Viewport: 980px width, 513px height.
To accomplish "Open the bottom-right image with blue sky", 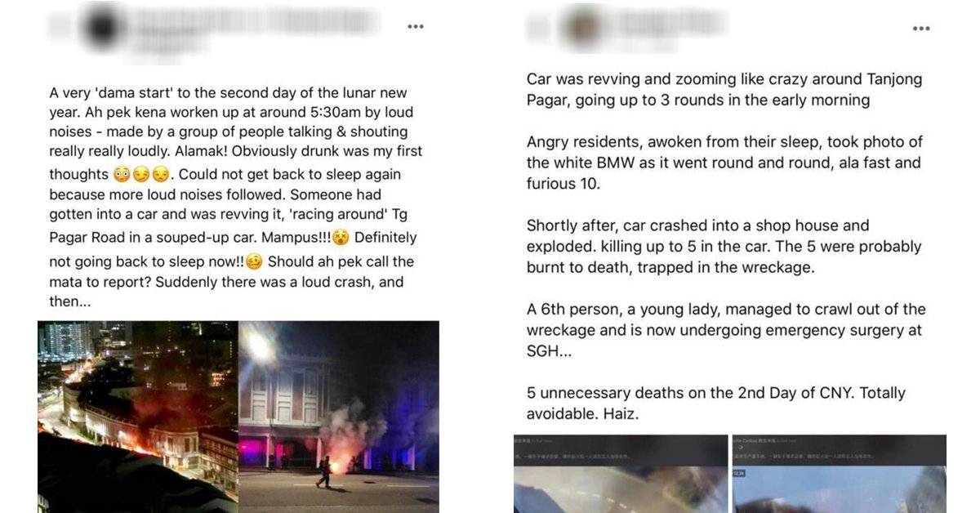I will tap(839, 474).
